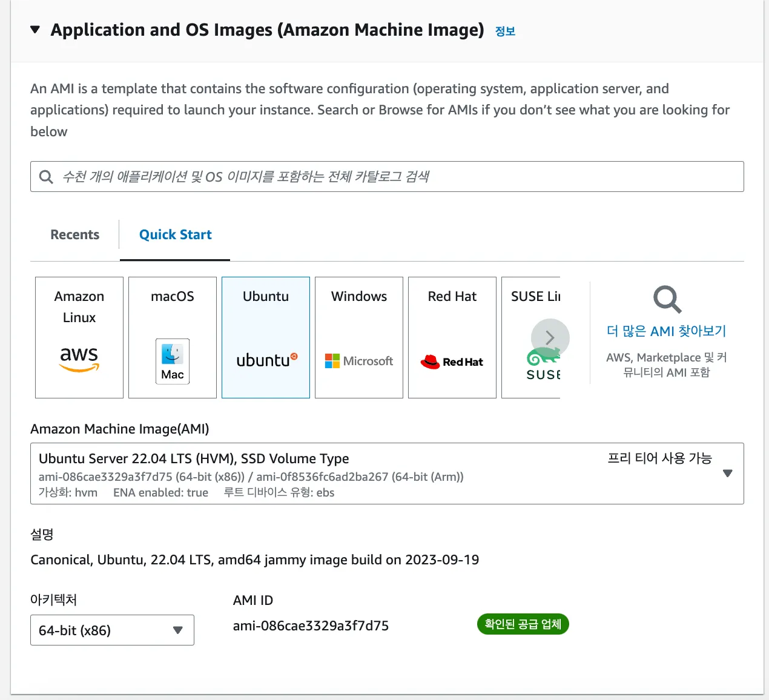Click the AMI ID text ami-086cae3329a3f7d75
This screenshot has height=700, width=769.
(x=311, y=626)
